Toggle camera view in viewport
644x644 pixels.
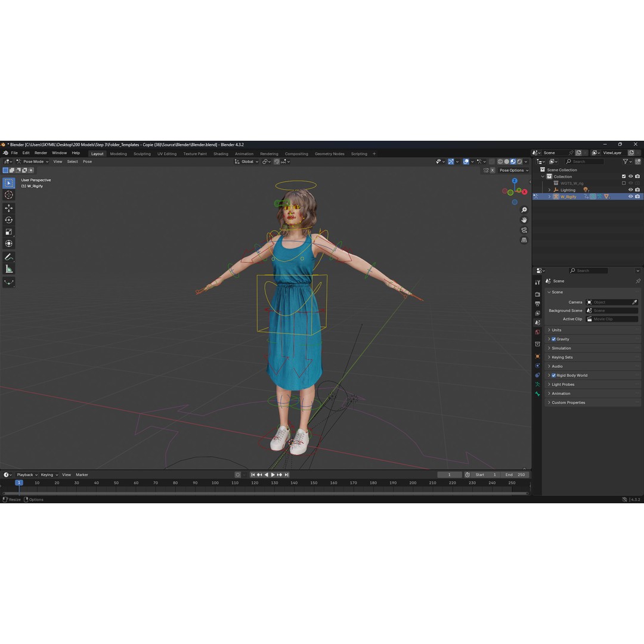pyautogui.click(x=524, y=230)
